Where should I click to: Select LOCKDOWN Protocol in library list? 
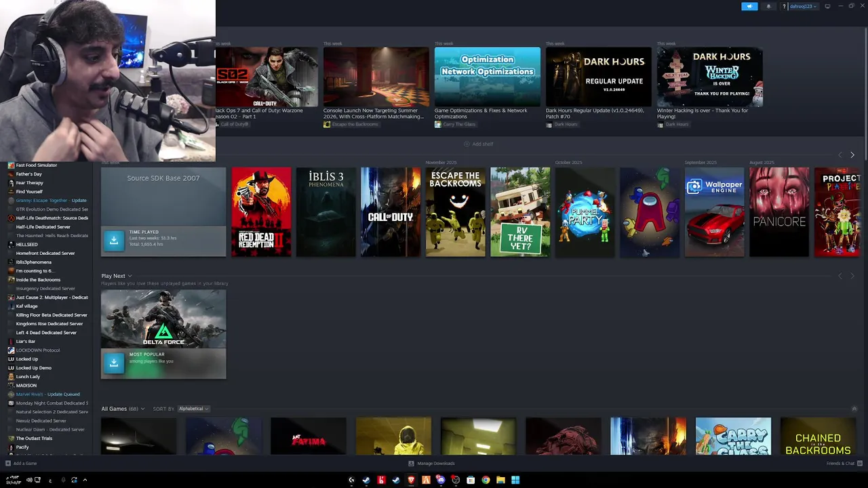point(38,350)
